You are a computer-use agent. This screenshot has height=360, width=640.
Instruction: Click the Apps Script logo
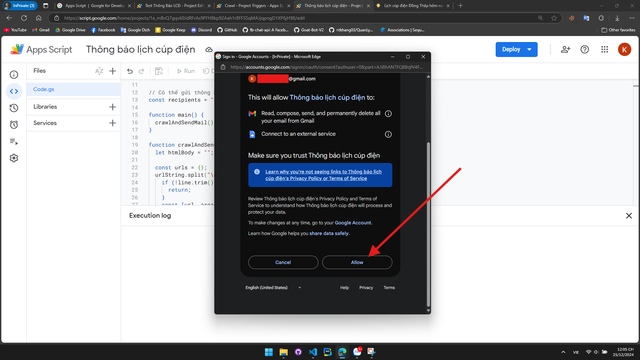[41, 49]
